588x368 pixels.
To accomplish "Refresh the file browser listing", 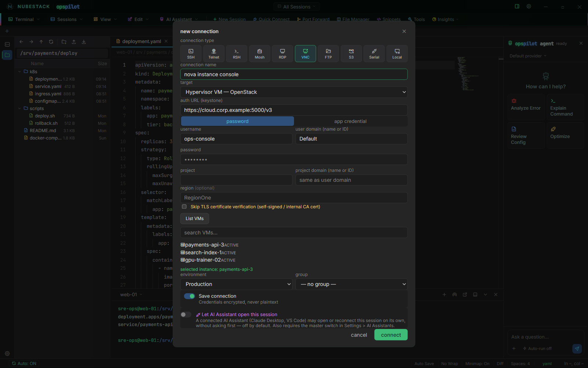I will (x=51, y=42).
